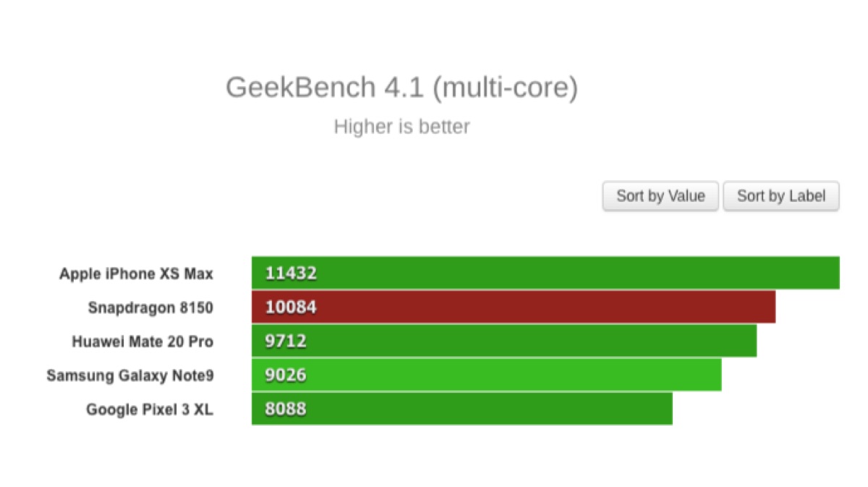Image resolution: width=868 pixels, height=487 pixels.
Task: Select the Google Pixel 3 XL label
Action: [150, 410]
